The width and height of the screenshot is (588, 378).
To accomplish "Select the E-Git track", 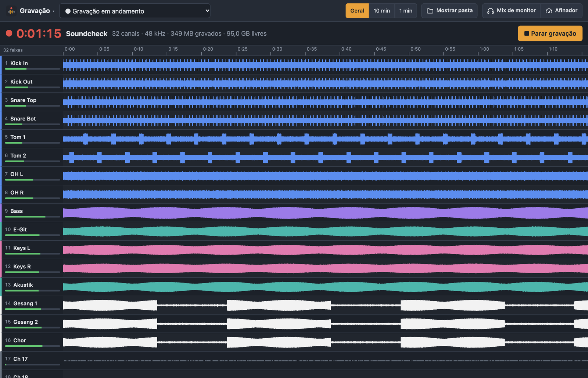I will coord(32,231).
